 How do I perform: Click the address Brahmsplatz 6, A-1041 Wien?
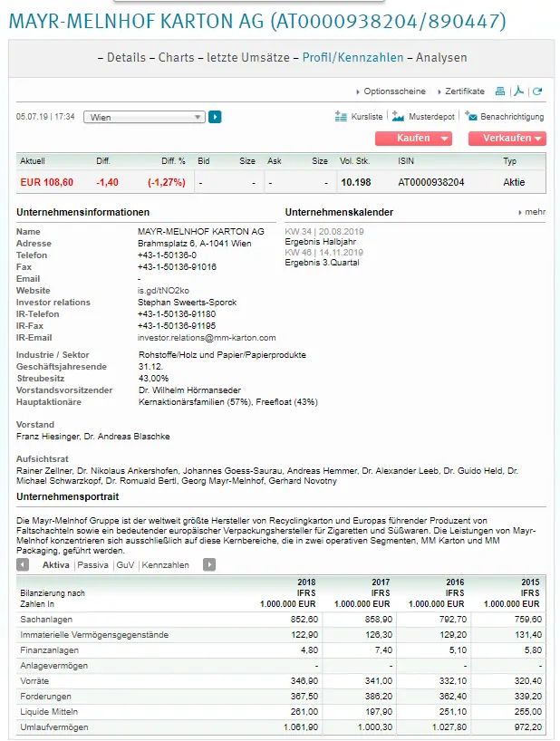point(194,244)
